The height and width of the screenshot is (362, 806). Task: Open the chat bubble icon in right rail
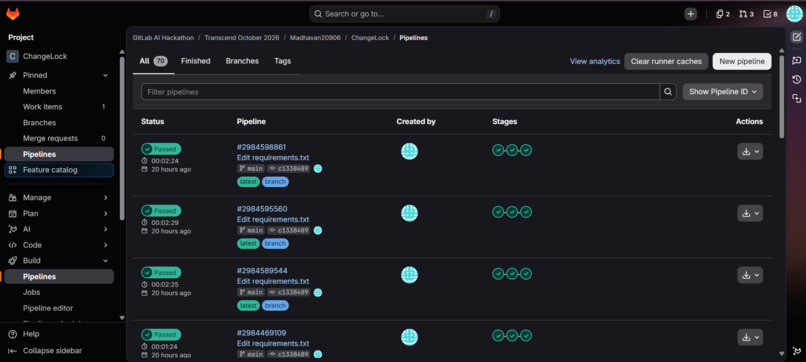[x=796, y=60]
